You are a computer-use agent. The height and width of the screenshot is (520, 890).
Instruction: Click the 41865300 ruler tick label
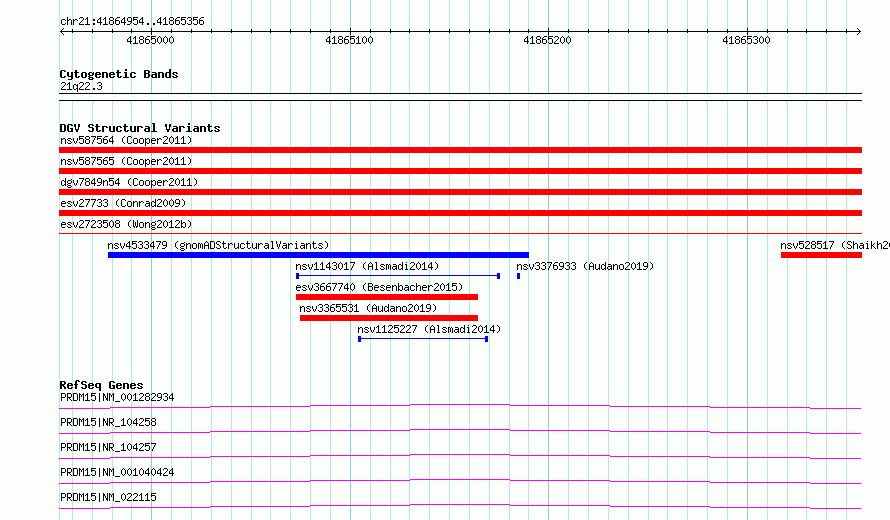tap(746, 40)
